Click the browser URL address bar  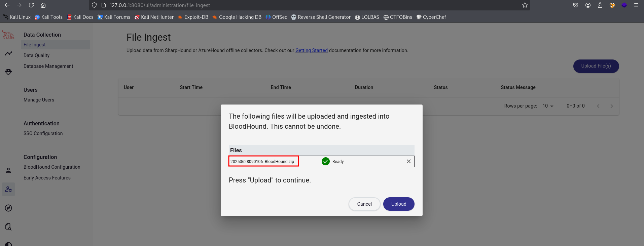(303, 5)
